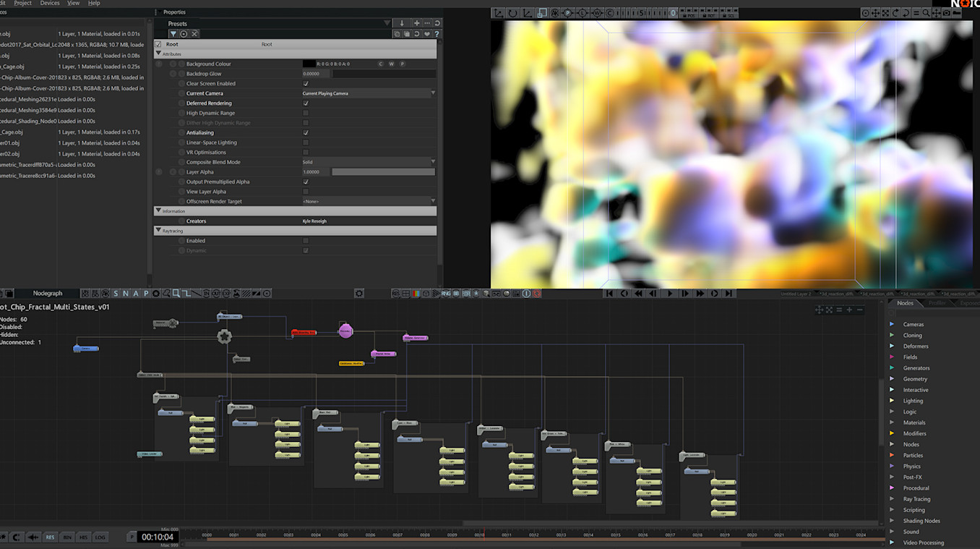Click the timecode display 00:10:04

[x=158, y=537]
